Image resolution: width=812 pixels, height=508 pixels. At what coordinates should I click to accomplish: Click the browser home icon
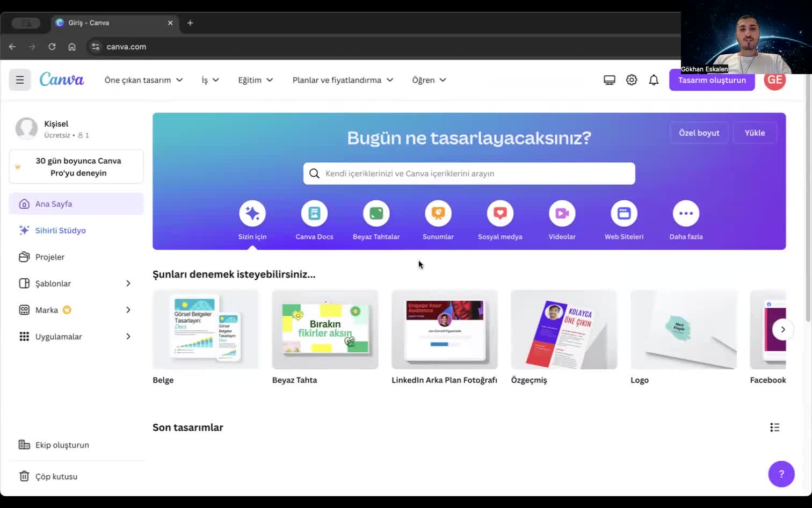[x=72, y=47]
